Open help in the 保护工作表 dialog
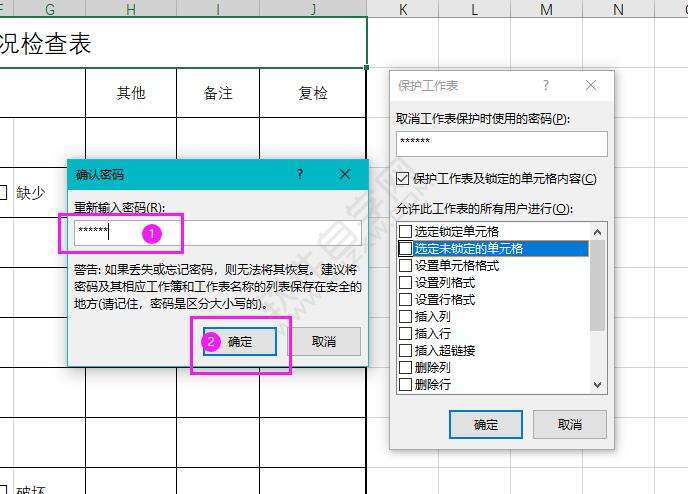Image resolution: width=688 pixels, height=494 pixels. click(546, 85)
